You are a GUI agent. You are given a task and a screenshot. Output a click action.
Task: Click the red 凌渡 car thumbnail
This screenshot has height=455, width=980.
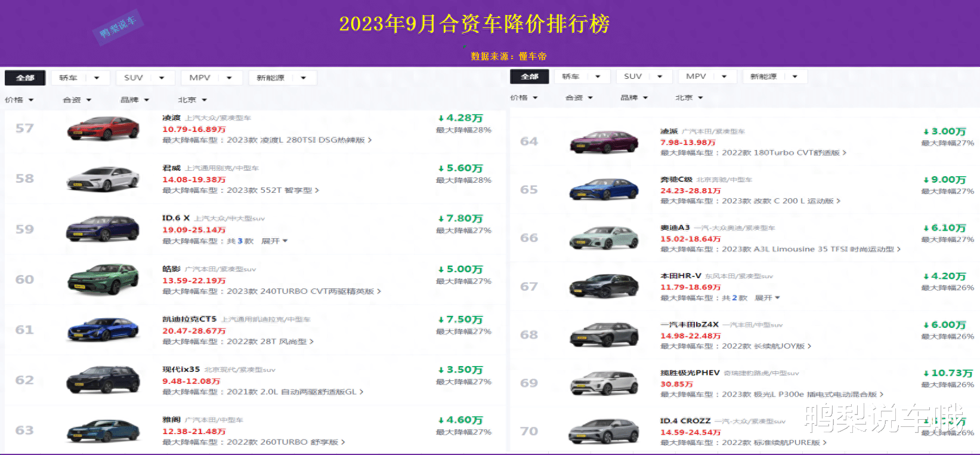103,128
